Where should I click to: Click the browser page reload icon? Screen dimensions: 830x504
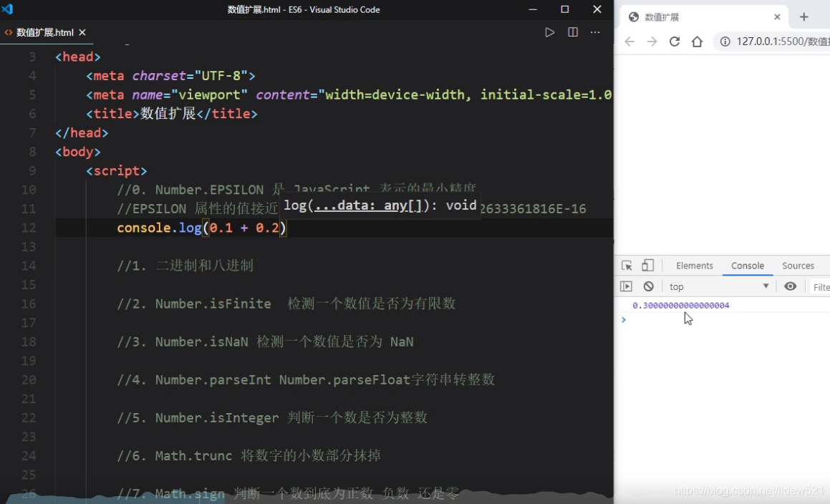674,42
